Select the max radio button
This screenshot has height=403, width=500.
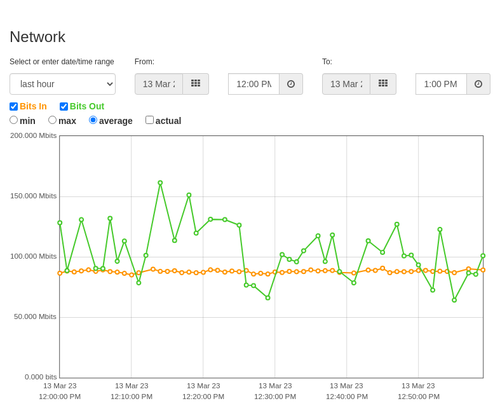point(52,120)
